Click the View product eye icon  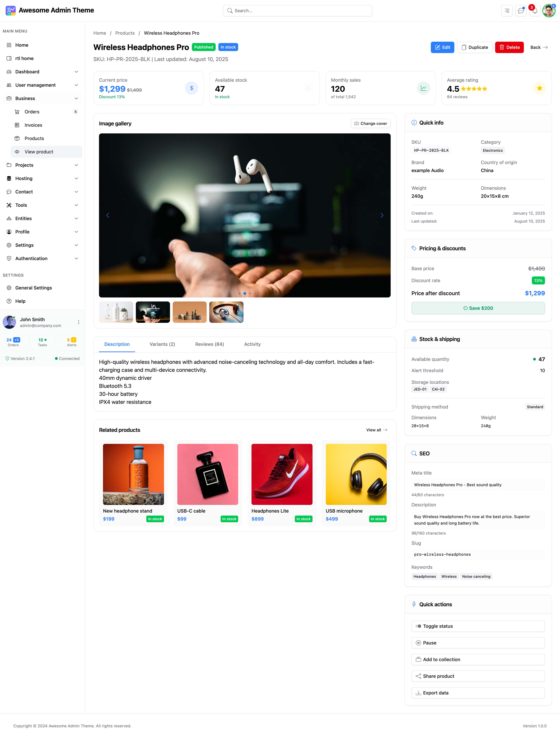(x=17, y=152)
